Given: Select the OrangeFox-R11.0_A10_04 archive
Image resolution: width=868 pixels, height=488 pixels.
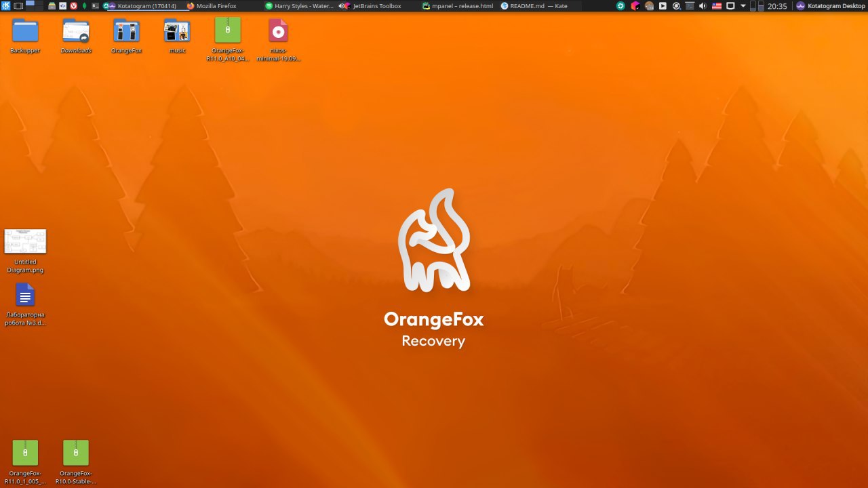Looking at the screenshot, I should (x=228, y=39).
